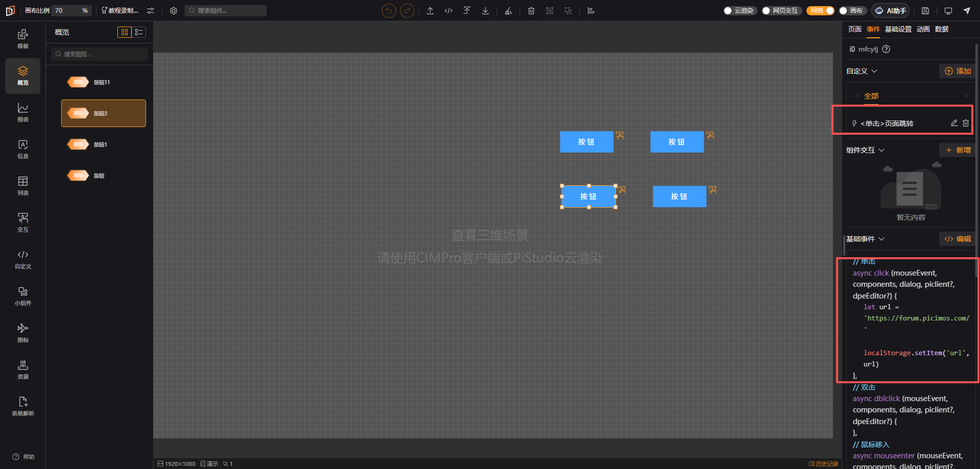Open 历史记录 history in the status bar
This screenshot has height=469, width=980.
[824, 464]
